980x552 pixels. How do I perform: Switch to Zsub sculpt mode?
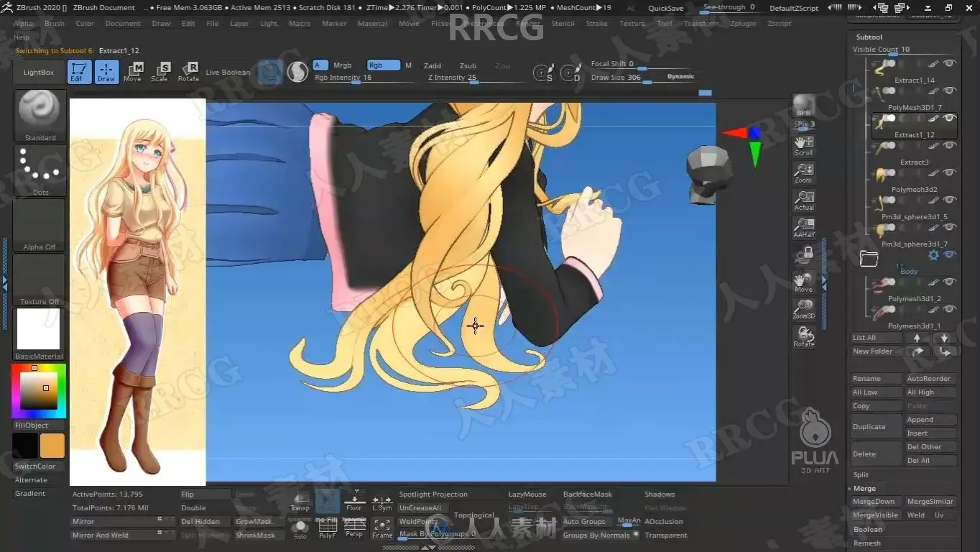pyautogui.click(x=468, y=65)
